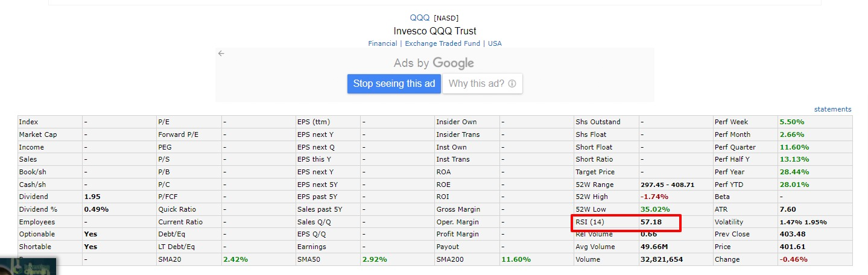The width and height of the screenshot is (868, 275).
Task: Click the 11.60% Perf Quarter value
Action: (794, 147)
